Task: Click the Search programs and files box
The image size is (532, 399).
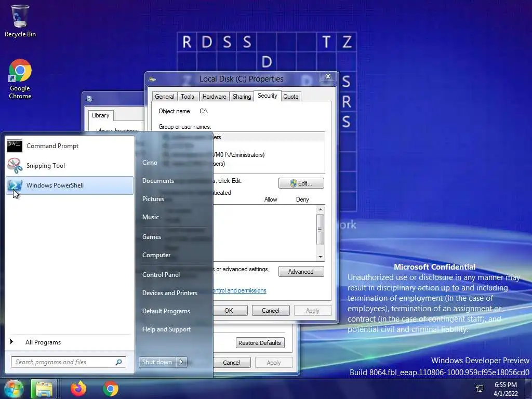Action: pyautogui.click(x=69, y=362)
